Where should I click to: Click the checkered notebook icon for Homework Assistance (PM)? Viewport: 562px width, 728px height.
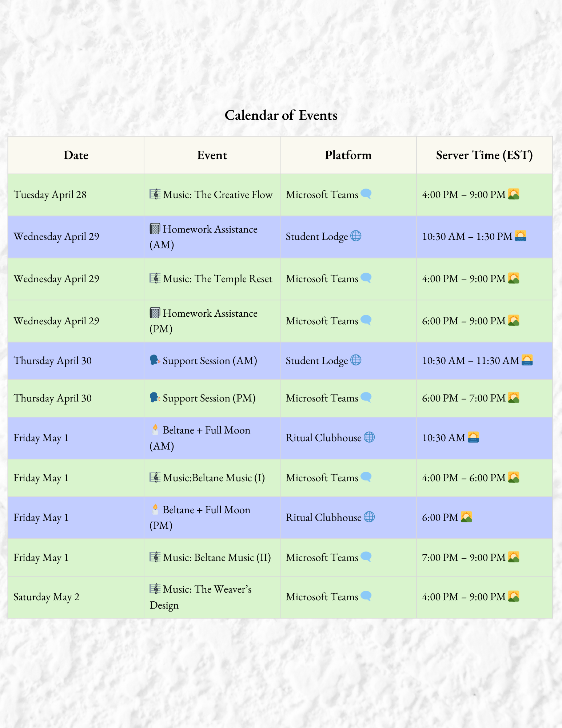[x=155, y=313]
